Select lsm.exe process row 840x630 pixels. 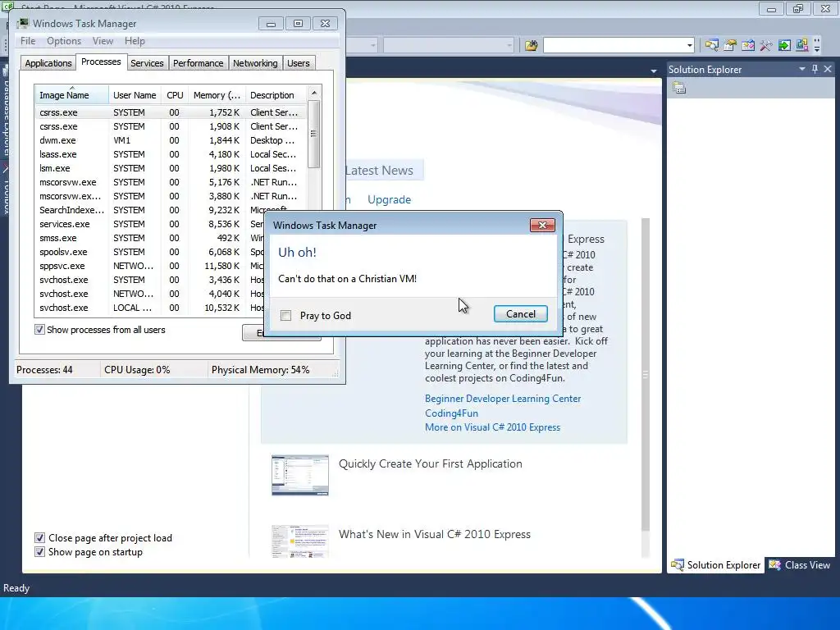click(171, 168)
